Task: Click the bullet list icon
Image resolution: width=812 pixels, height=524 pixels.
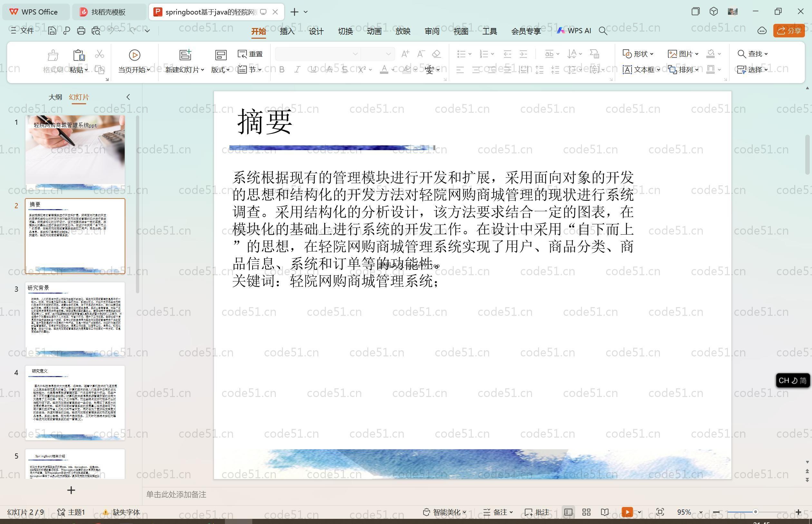Action: [x=461, y=54]
